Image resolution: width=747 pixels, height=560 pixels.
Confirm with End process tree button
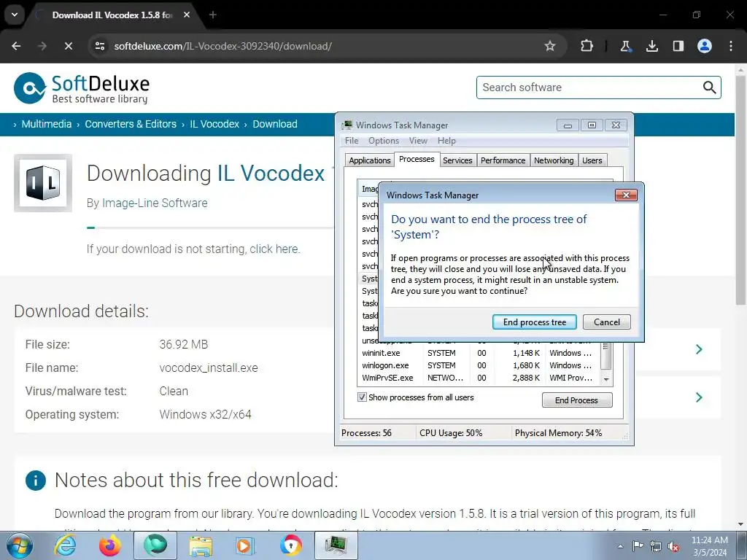click(x=535, y=322)
